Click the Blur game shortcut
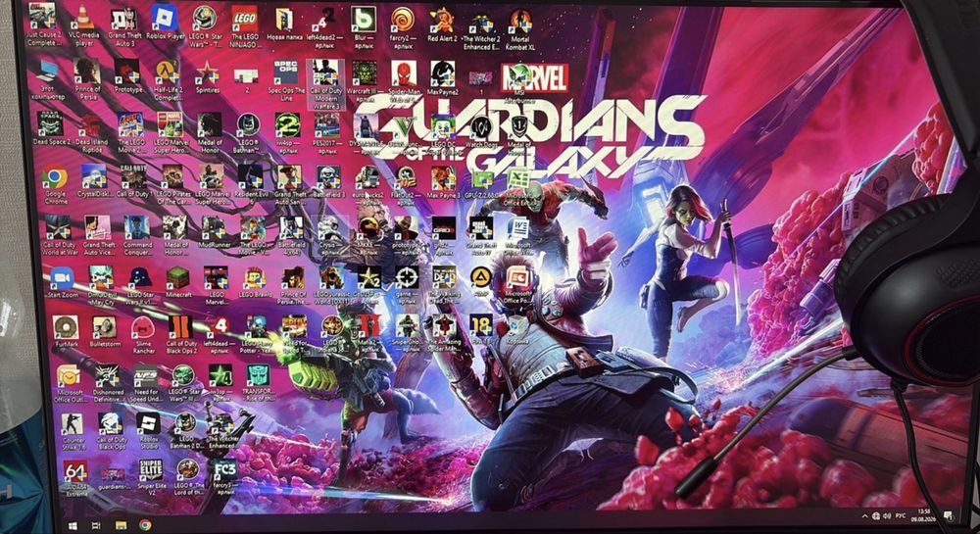Viewport: 980px width, 534px height. (x=364, y=26)
